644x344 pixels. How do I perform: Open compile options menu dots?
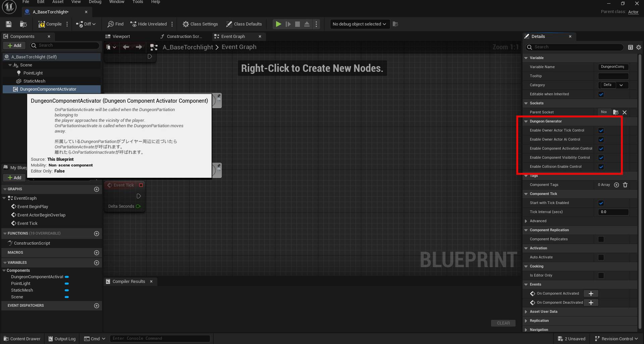[67, 24]
